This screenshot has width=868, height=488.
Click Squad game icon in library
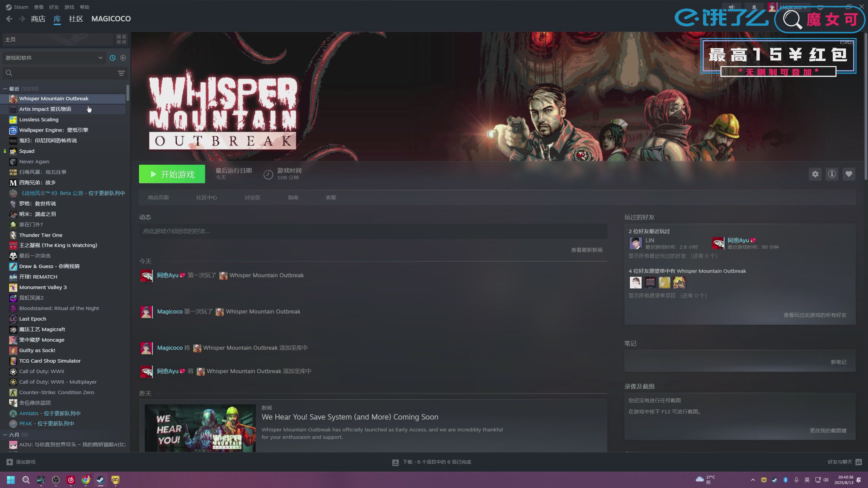pos(13,151)
